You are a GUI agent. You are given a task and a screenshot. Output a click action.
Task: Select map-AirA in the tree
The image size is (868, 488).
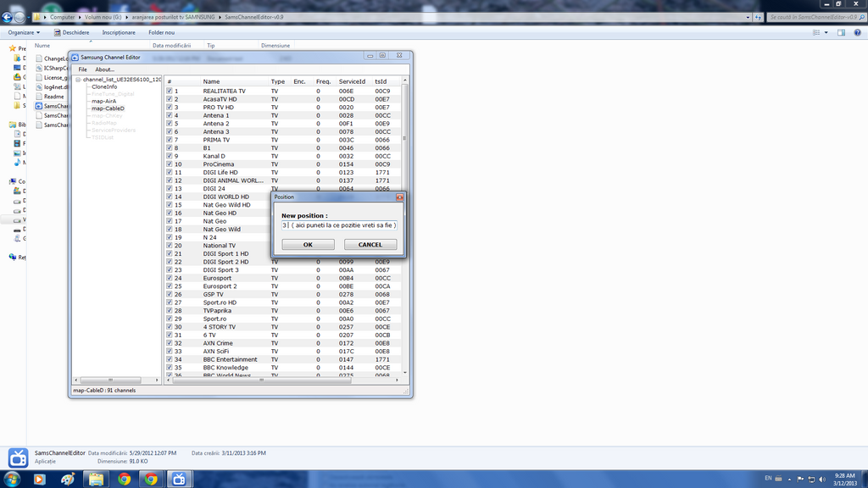103,102
